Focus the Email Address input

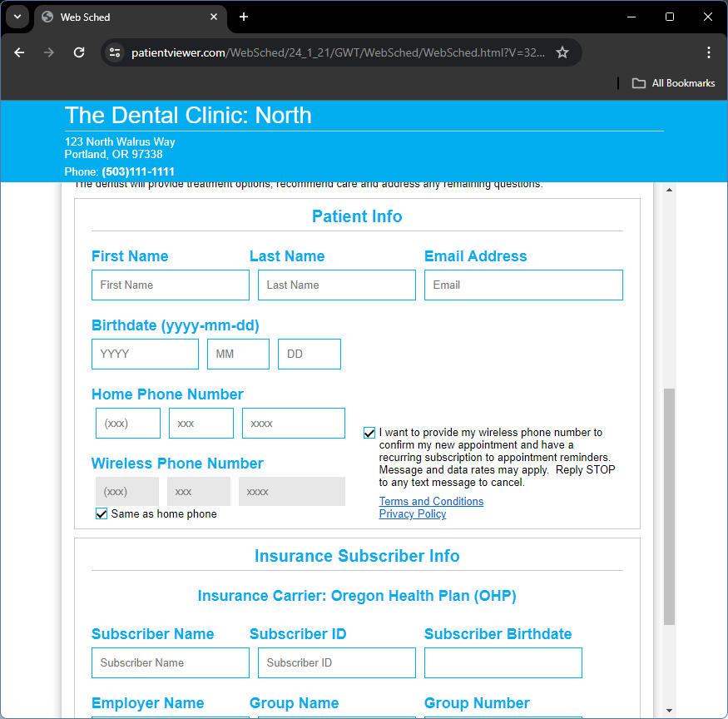coord(522,285)
